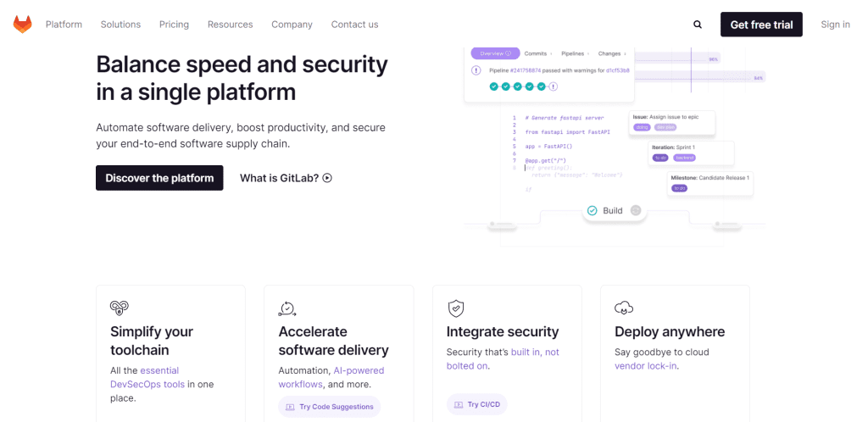Click the Iteration: Sprint 1 card
868x422 pixels.
691,153
